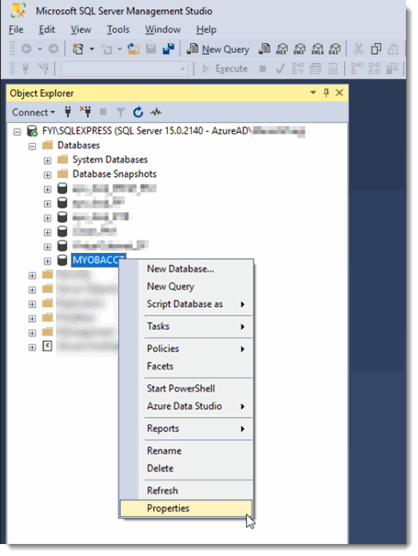
Task: Click the Refresh icon in Object Explorer toolbar
Action: [138, 112]
